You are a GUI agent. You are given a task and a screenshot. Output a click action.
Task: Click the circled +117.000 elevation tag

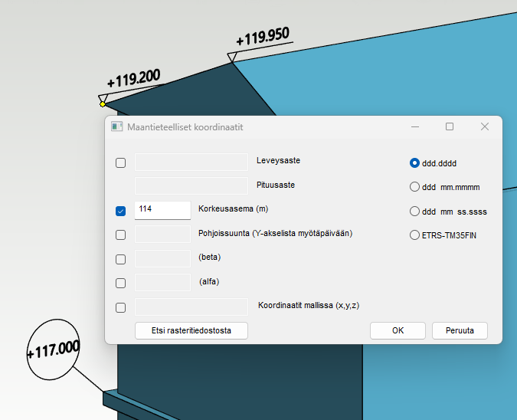tap(53, 350)
